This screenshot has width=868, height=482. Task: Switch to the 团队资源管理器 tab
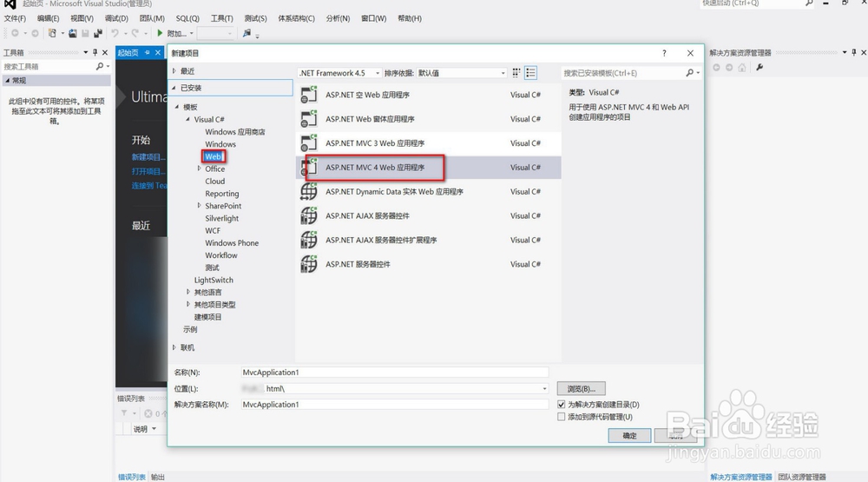(x=801, y=477)
